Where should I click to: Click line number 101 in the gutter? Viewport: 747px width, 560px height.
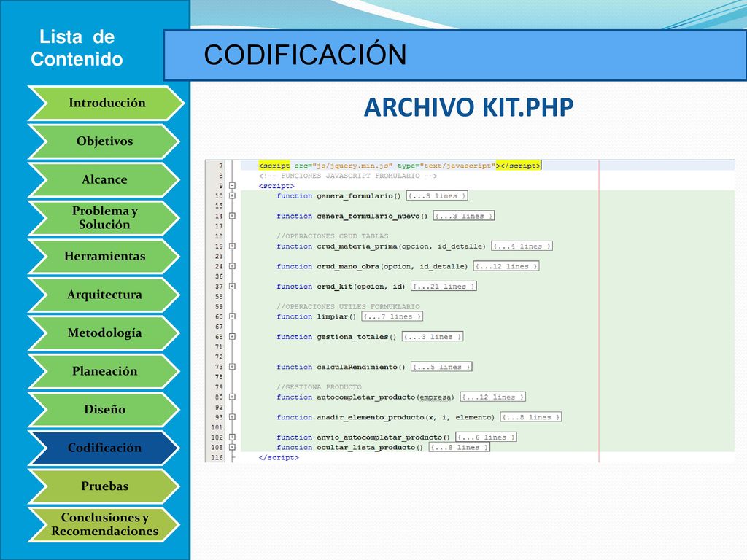[217, 427]
